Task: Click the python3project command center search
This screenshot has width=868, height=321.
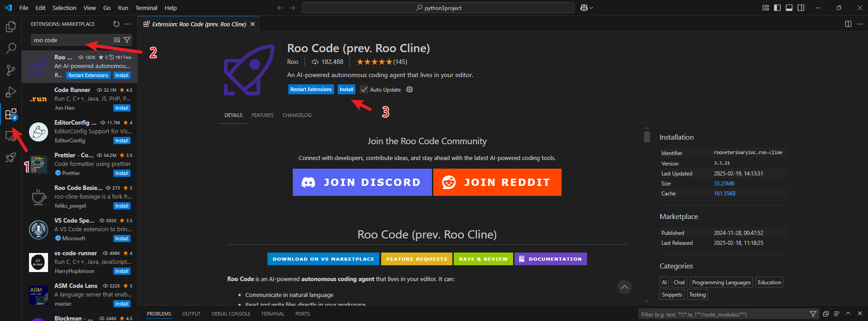Action: [x=438, y=8]
